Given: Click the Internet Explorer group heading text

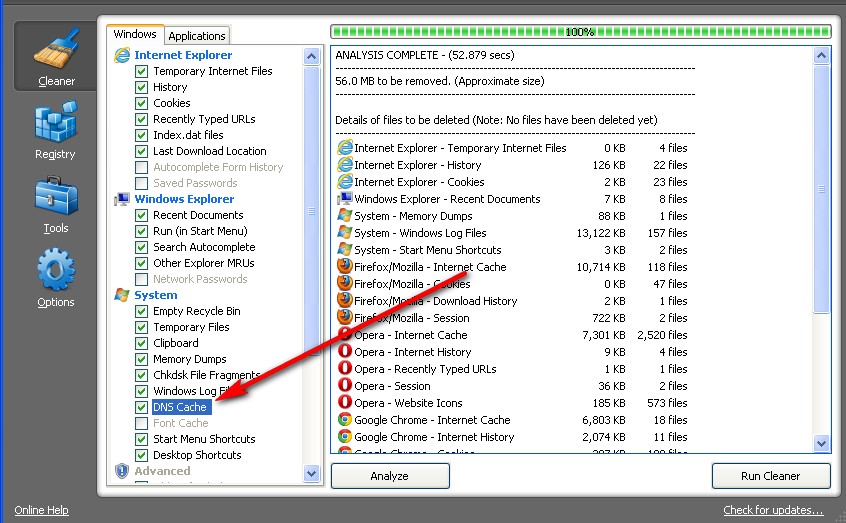Looking at the screenshot, I should (183, 55).
